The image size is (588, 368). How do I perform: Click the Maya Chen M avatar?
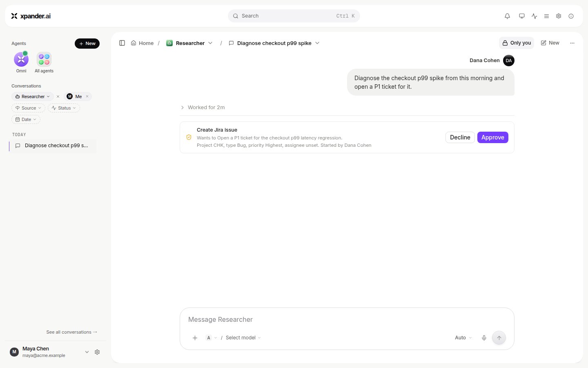[14, 352]
